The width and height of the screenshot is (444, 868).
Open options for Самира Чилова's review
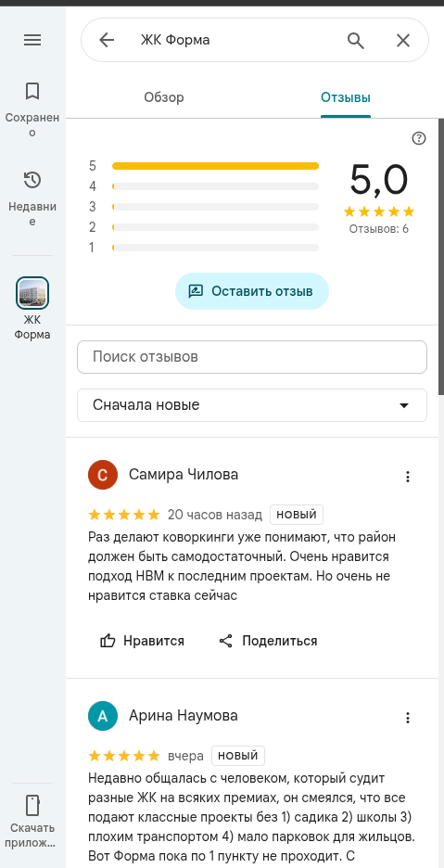click(x=408, y=477)
